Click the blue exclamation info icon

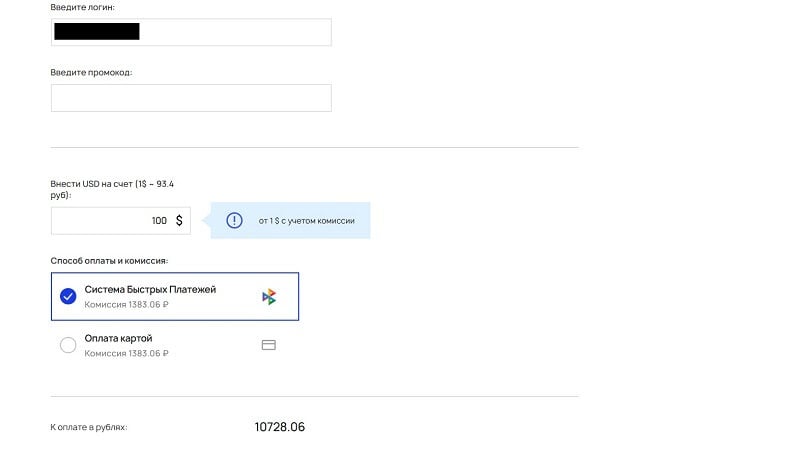[234, 220]
